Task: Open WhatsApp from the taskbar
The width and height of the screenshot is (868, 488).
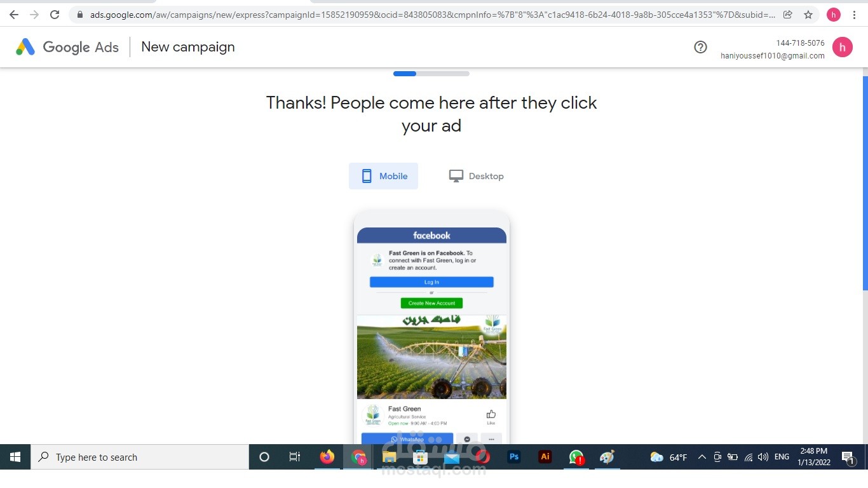Action: (576, 456)
